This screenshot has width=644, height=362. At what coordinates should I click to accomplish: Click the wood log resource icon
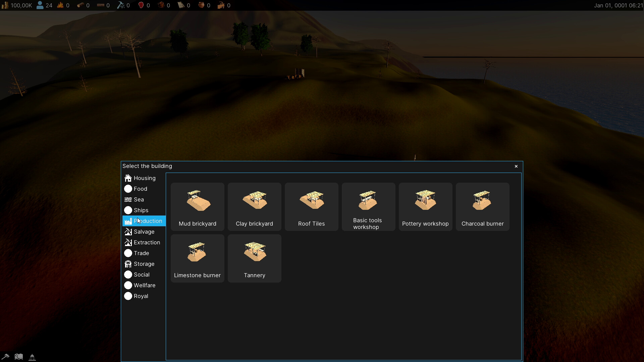(x=80, y=5)
